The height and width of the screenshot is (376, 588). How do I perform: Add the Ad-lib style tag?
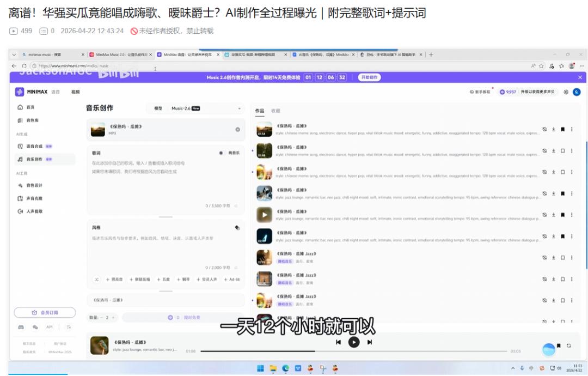pyautogui.click(x=231, y=280)
